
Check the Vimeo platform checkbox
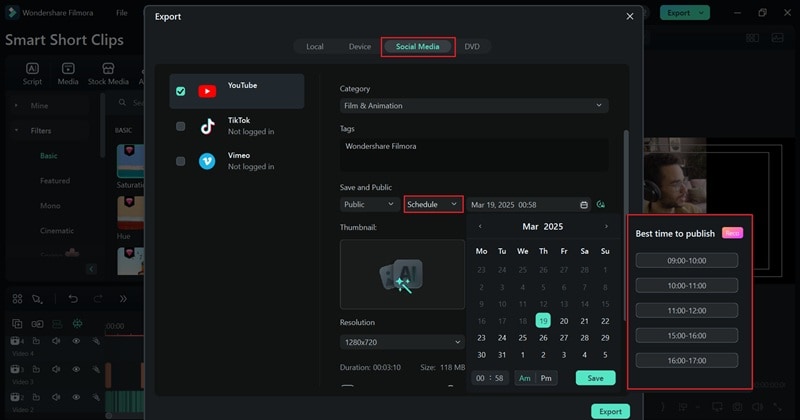pyautogui.click(x=181, y=161)
